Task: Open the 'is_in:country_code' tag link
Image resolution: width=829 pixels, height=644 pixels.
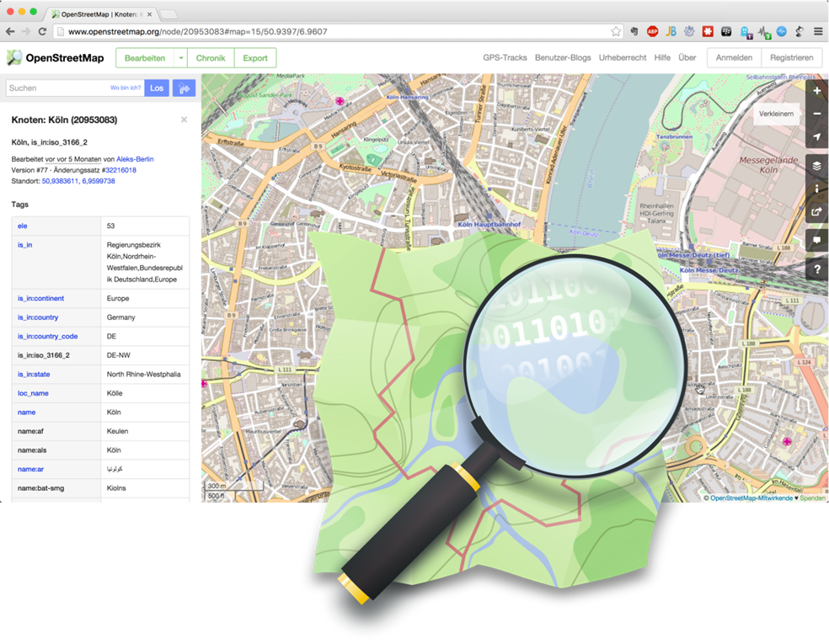Action: pos(47,337)
